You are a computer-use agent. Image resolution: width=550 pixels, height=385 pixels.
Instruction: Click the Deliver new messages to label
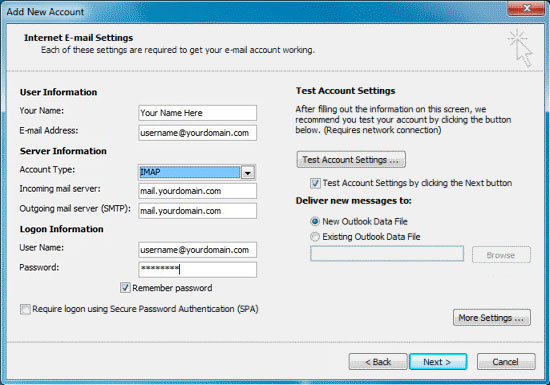click(x=354, y=201)
